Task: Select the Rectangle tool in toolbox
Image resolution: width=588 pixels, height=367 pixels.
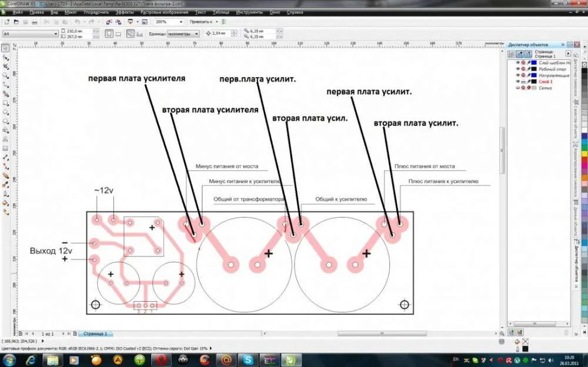Action: click(x=5, y=103)
